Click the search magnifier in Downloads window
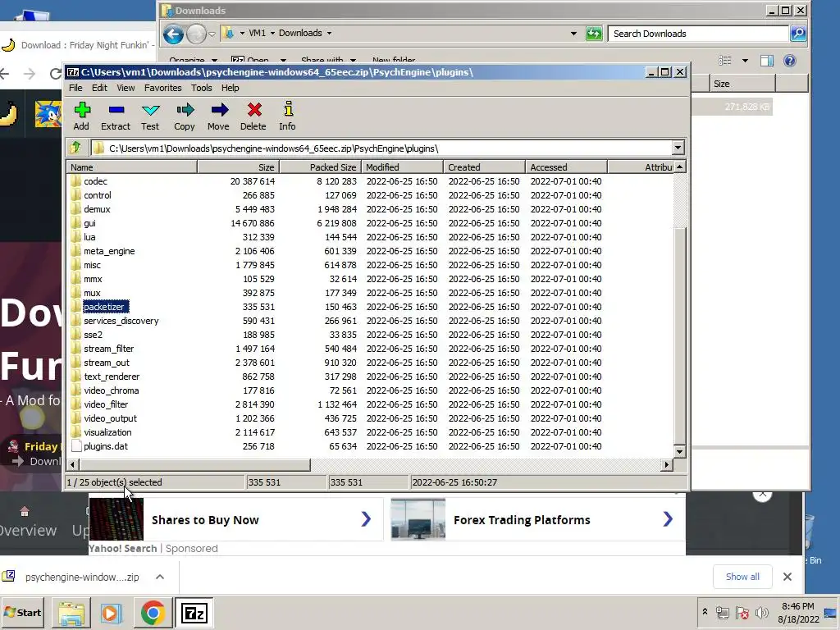The width and height of the screenshot is (840, 630). tap(797, 33)
